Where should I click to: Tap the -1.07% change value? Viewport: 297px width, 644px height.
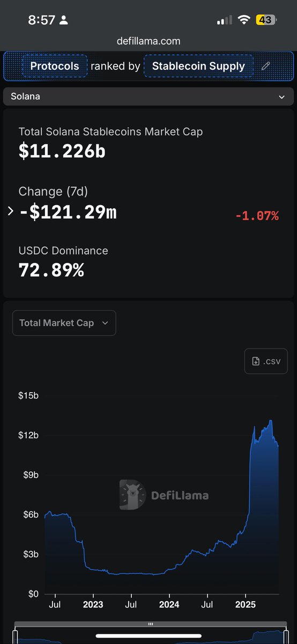(x=257, y=216)
